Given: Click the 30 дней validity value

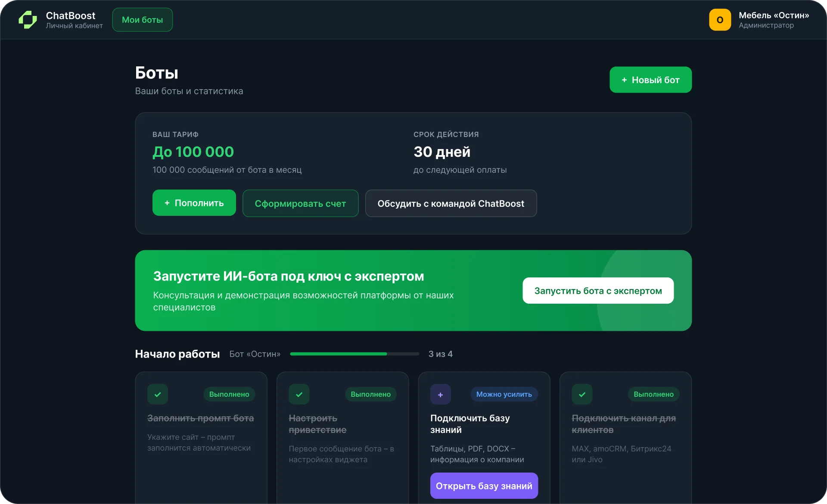Looking at the screenshot, I should pyautogui.click(x=441, y=152).
